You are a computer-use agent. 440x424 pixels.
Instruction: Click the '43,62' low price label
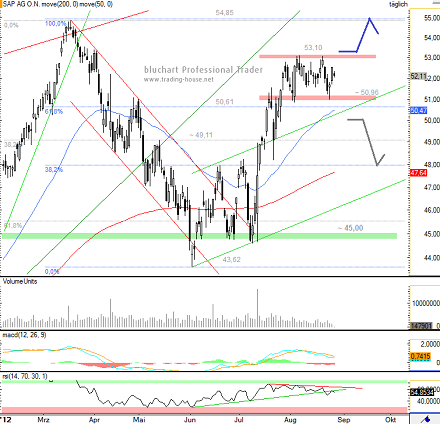(x=231, y=259)
